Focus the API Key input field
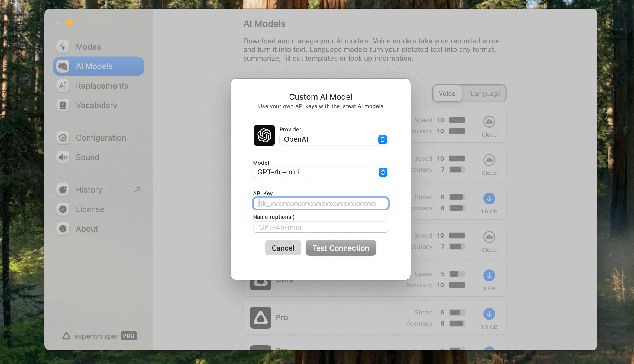 [321, 204]
